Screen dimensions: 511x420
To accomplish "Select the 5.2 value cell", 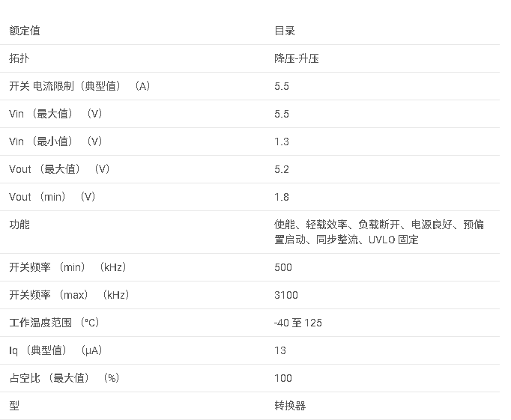I will 282,169.
